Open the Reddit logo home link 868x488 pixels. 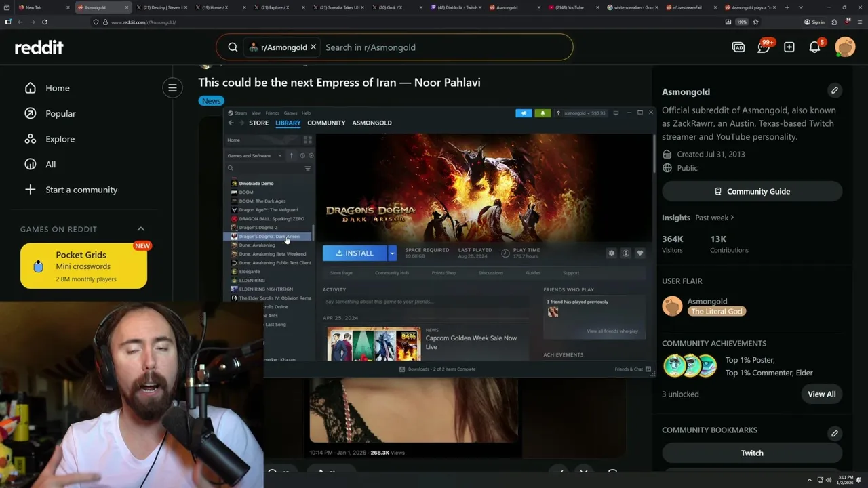(x=39, y=47)
